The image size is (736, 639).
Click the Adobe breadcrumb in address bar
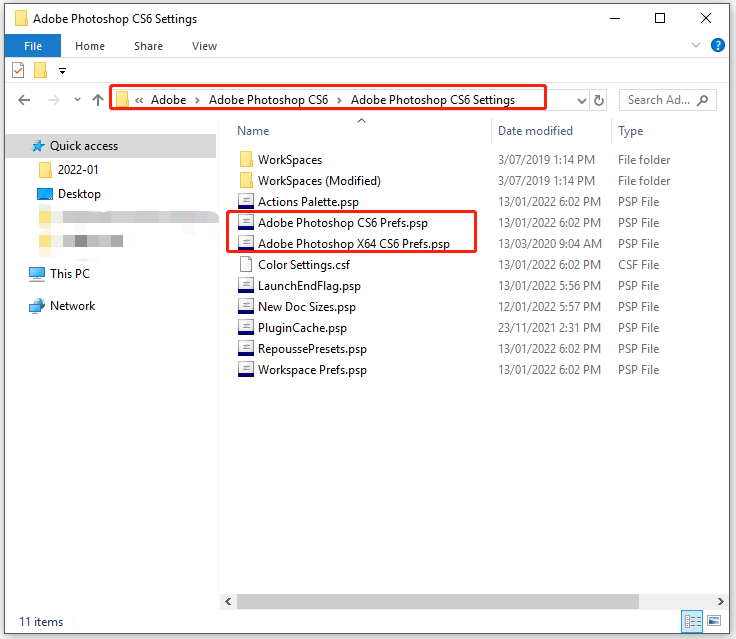pos(169,100)
